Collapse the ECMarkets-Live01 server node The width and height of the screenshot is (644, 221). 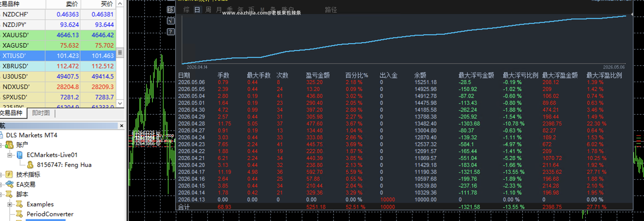[x=10, y=155]
